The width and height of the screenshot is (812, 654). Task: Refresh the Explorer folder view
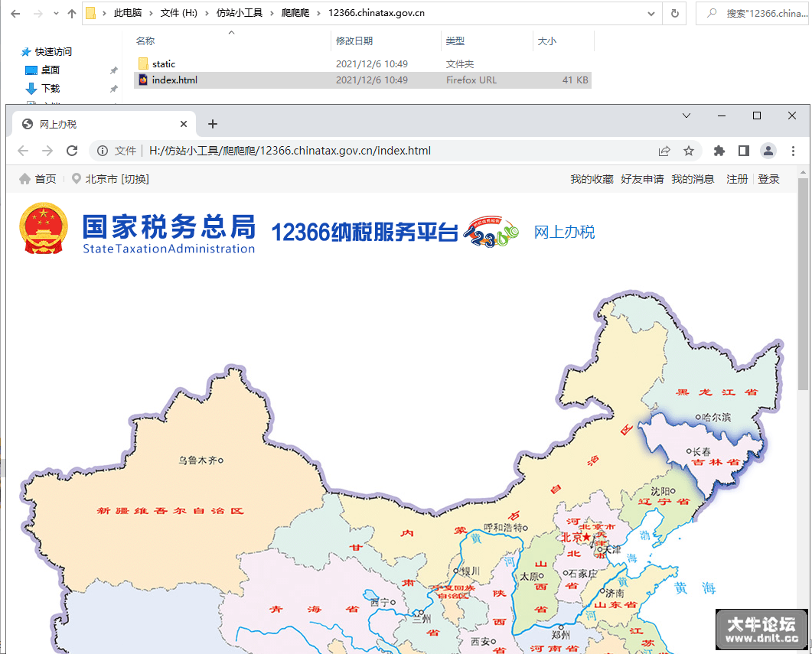(x=674, y=14)
